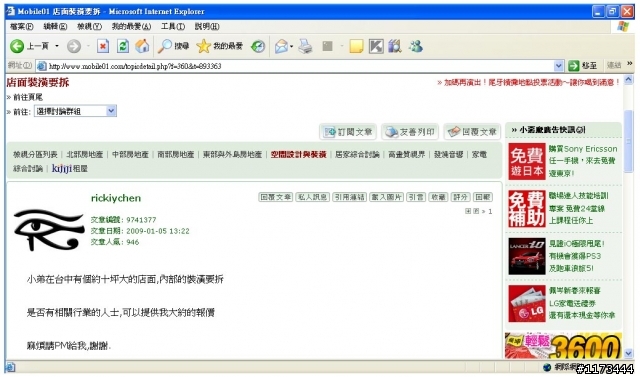Open Mail button dropdown arrow
This screenshot has height=377, width=640.
pos(291,47)
